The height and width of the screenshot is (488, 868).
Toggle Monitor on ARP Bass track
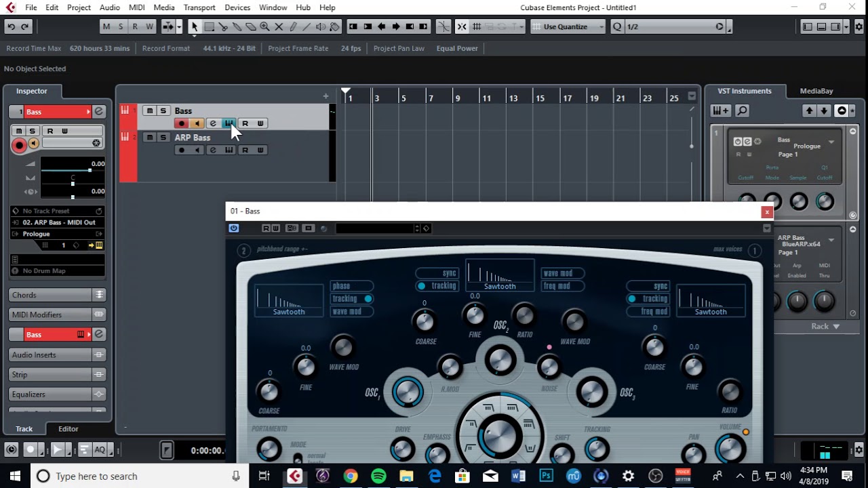pyautogui.click(x=197, y=150)
